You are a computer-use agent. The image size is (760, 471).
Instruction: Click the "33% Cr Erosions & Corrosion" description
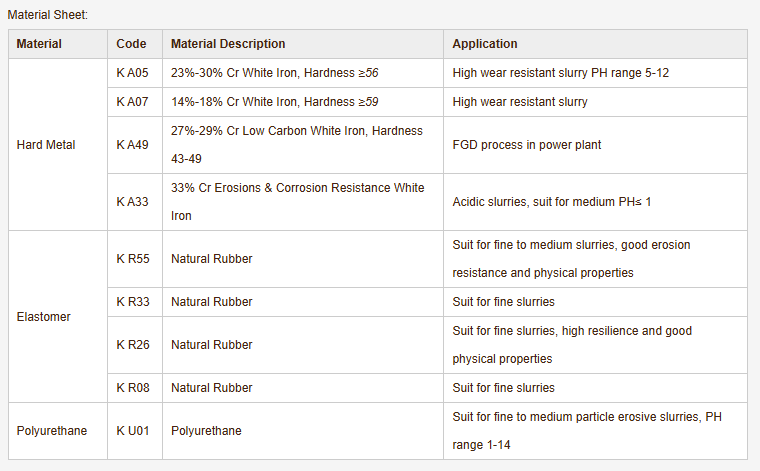click(296, 201)
